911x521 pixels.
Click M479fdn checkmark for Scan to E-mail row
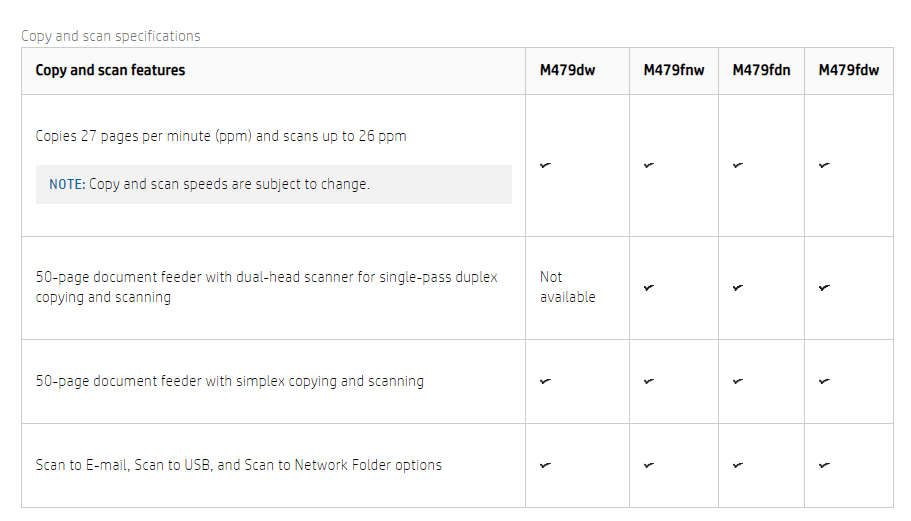[738, 465]
